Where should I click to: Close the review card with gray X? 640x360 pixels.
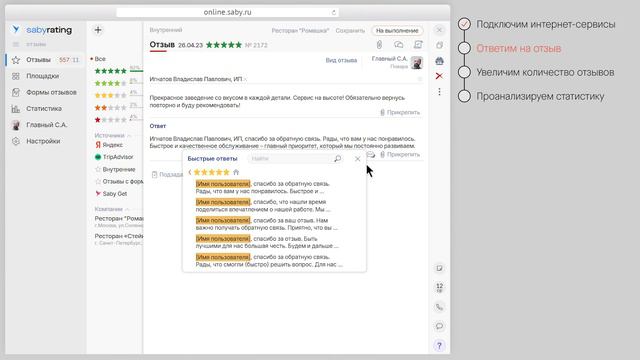click(439, 30)
